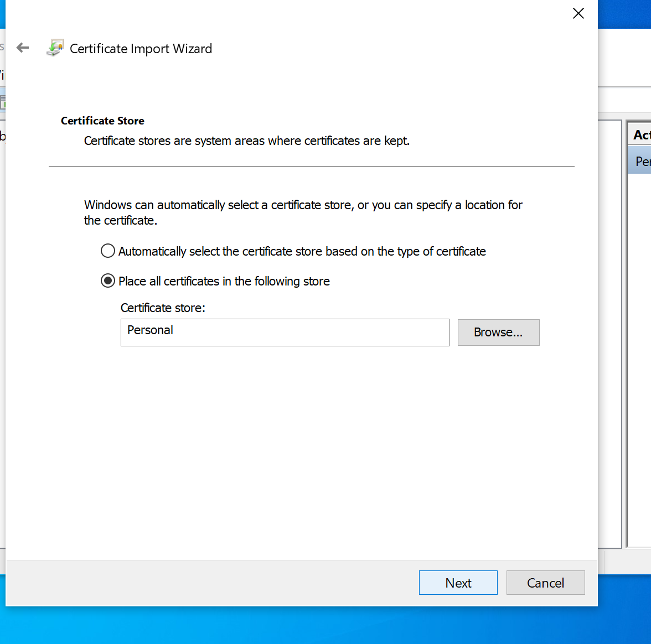Select the highlighted 'Per' item in the Actions pane

pyautogui.click(x=641, y=162)
